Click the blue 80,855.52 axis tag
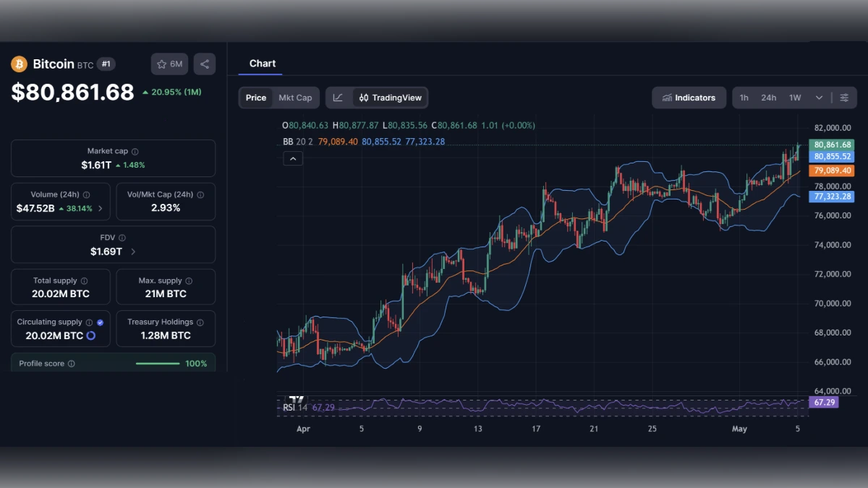 coord(832,156)
